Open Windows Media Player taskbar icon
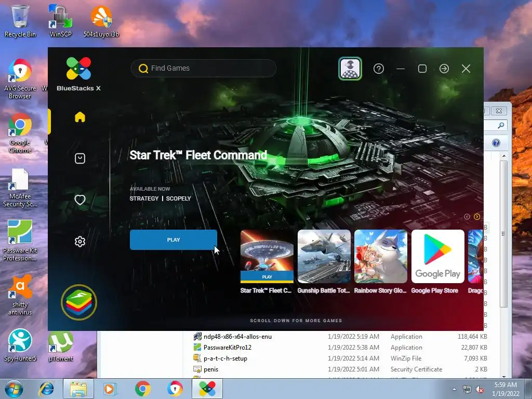 tap(110, 389)
